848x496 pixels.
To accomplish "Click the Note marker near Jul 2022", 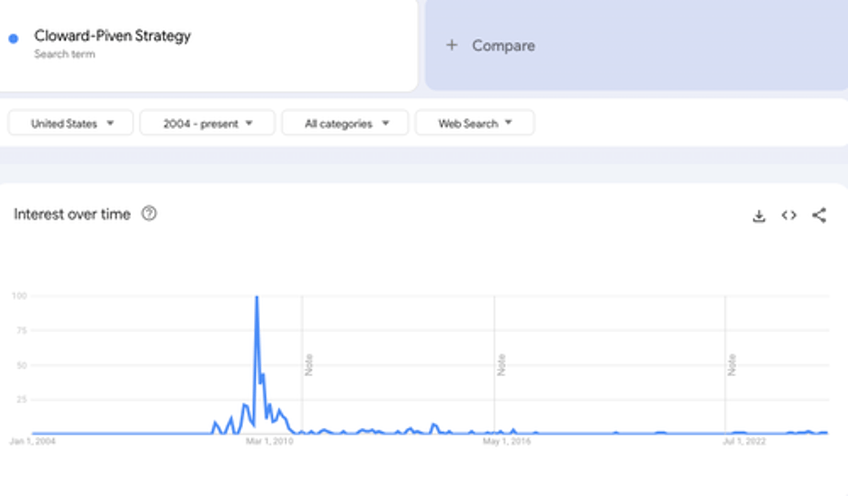I will point(732,365).
